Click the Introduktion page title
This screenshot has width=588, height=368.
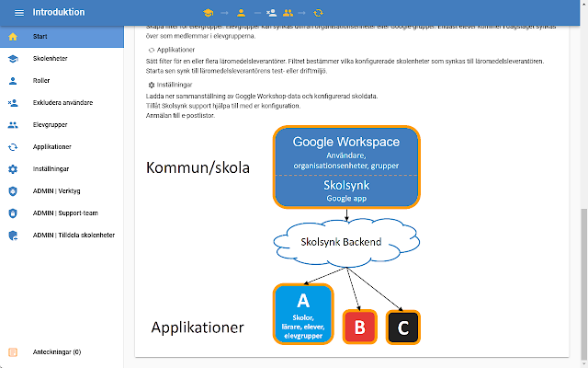pyautogui.click(x=59, y=12)
